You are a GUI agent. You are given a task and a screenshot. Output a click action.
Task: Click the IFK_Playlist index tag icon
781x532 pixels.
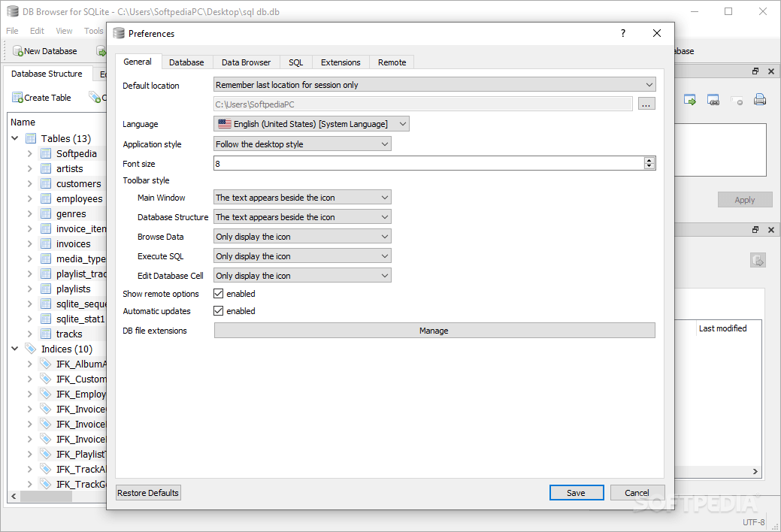pos(46,454)
